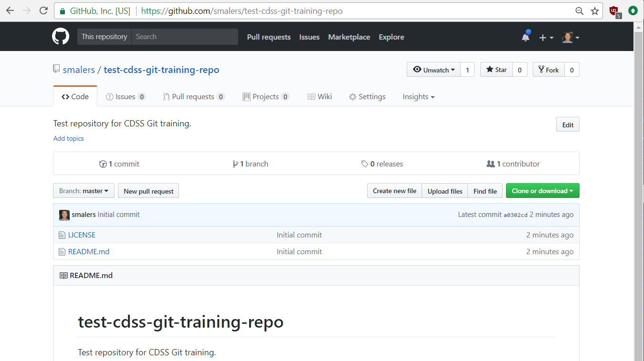Image resolution: width=644 pixels, height=361 pixels.
Task: Go back with the browser back arrow
Action: tap(10, 10)
